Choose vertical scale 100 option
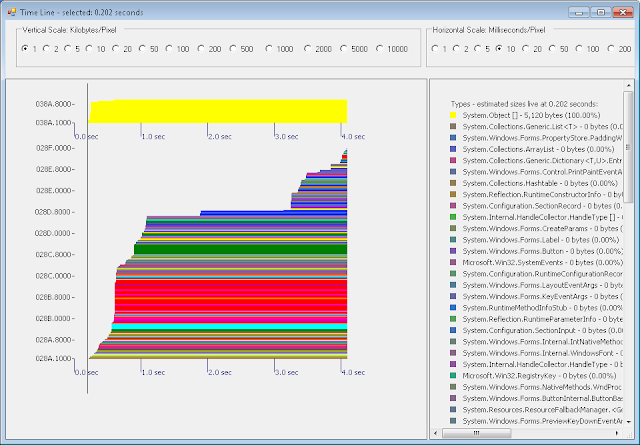This screenshot has height=445, width=640. click(169, 49)
